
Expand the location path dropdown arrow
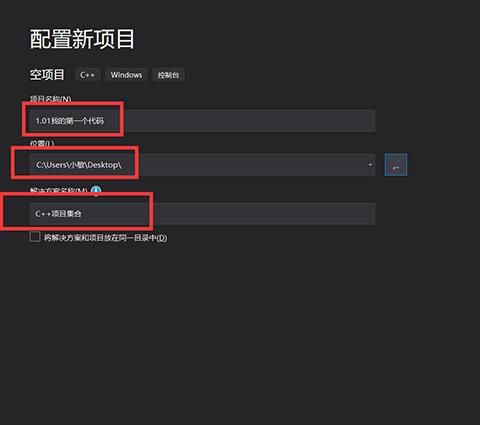pyautogui.click(x=370, y=165)
